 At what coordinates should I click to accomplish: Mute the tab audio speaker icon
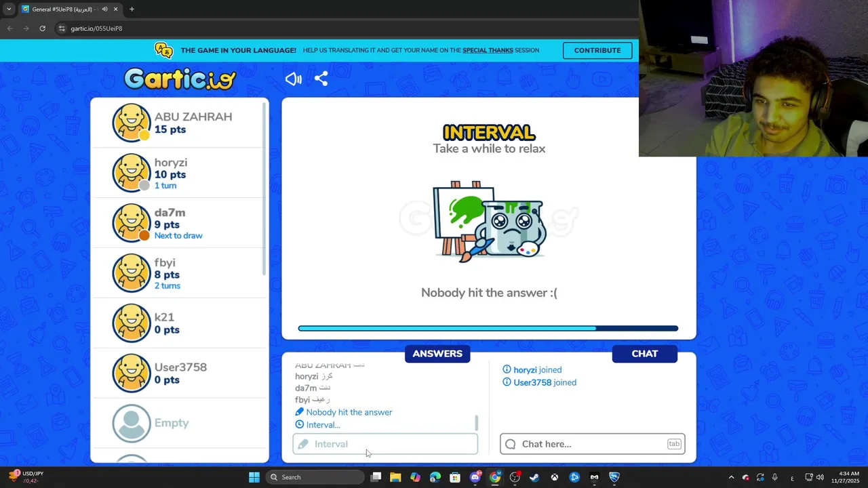[104, 9]
